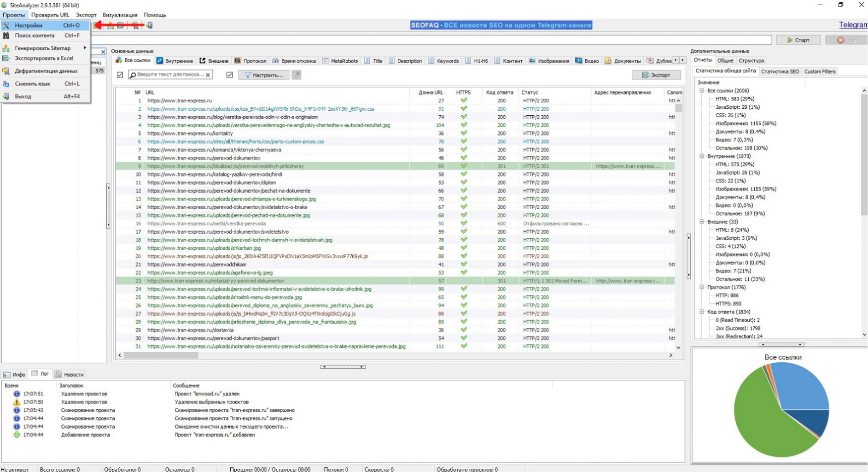Viewport: 868px width, 472px height.
Task: Collapse the Внешние (33) tree node
Action: pos(702,222)
